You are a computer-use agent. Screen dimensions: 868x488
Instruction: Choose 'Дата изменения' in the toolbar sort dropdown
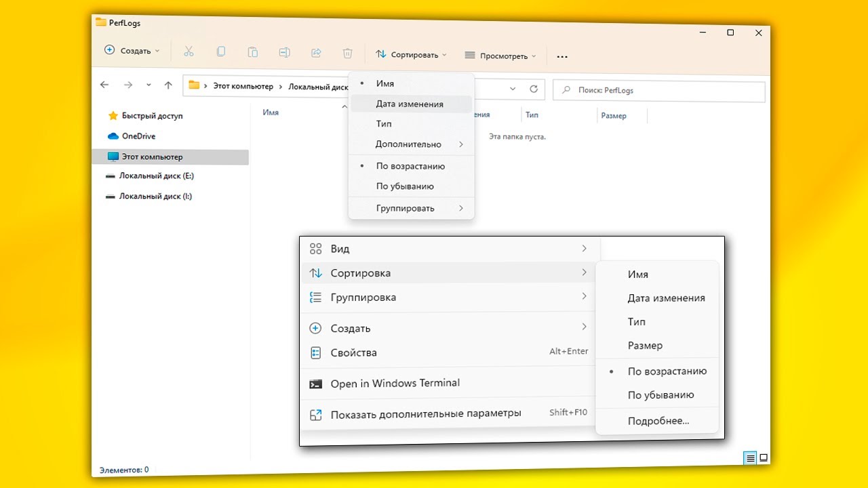point(410,104)
